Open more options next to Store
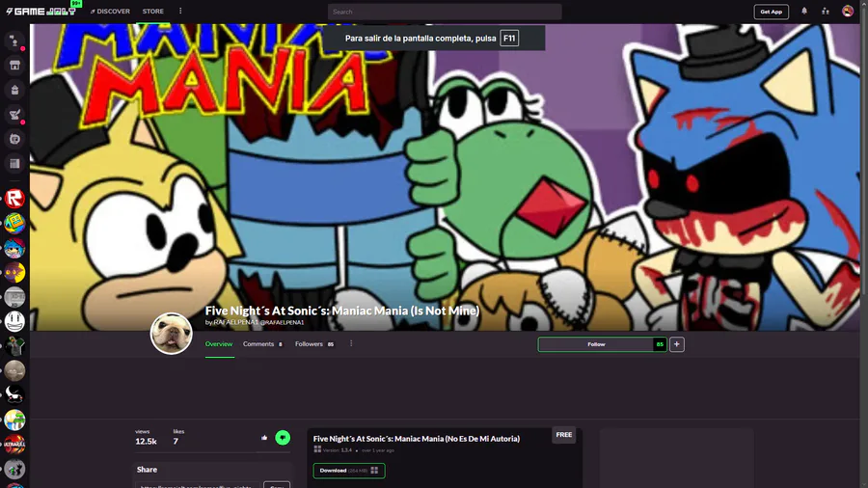The image size is (868, 488). [180, 11]
